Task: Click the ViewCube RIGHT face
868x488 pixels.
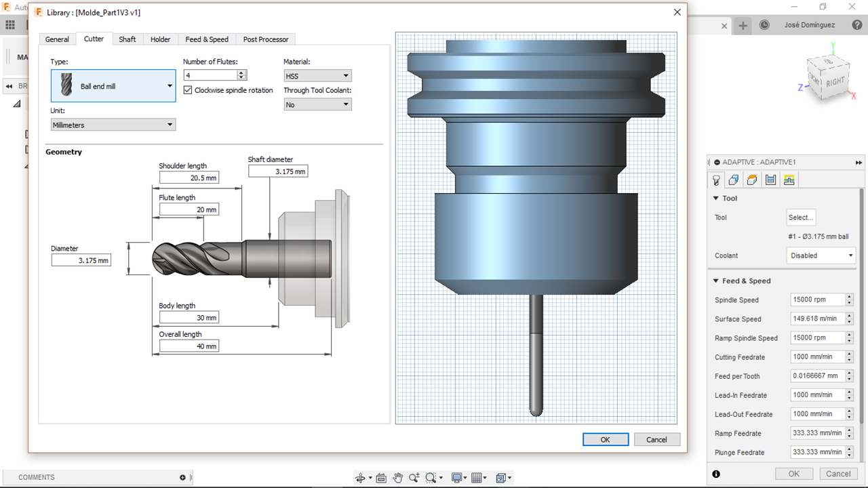Action: pyautogui.click(x=835, y=81)
